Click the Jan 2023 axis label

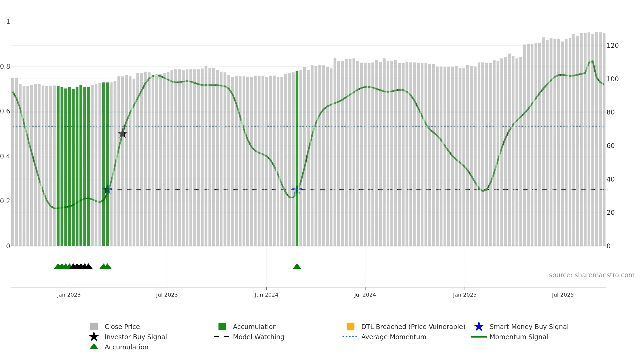(x=69, y=295)
